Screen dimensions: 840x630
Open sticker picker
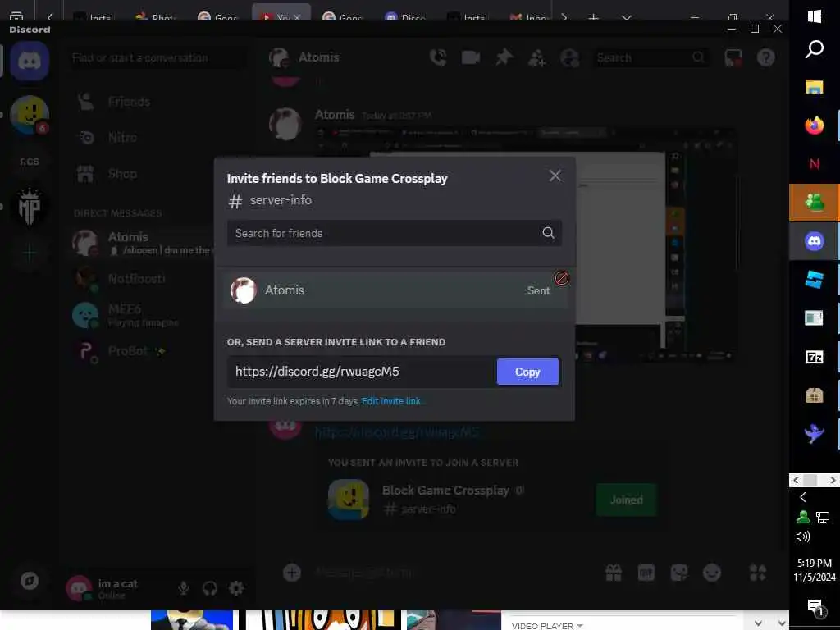[679, 573]
